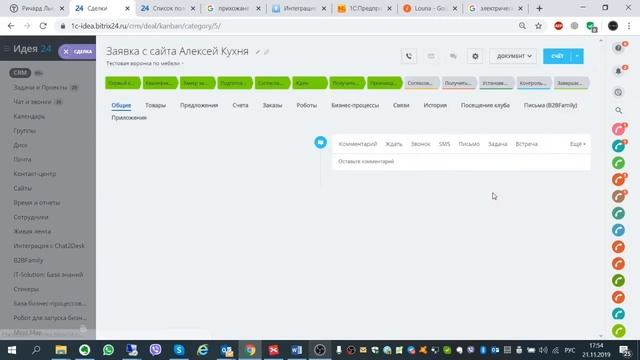Open File Explorer from the taskbar
Screen dimensions: 640x360
tap(61, 350)
